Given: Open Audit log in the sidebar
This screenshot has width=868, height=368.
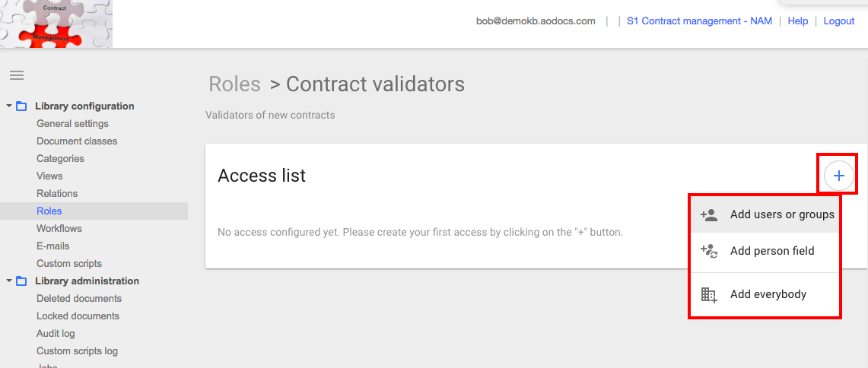Looking at the screenshot, I should pos(56,334).
